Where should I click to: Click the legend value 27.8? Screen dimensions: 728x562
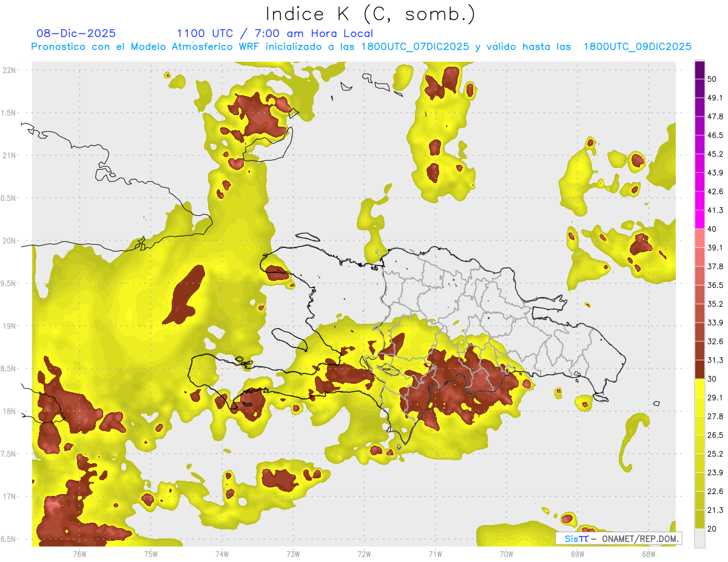(715, 416)
